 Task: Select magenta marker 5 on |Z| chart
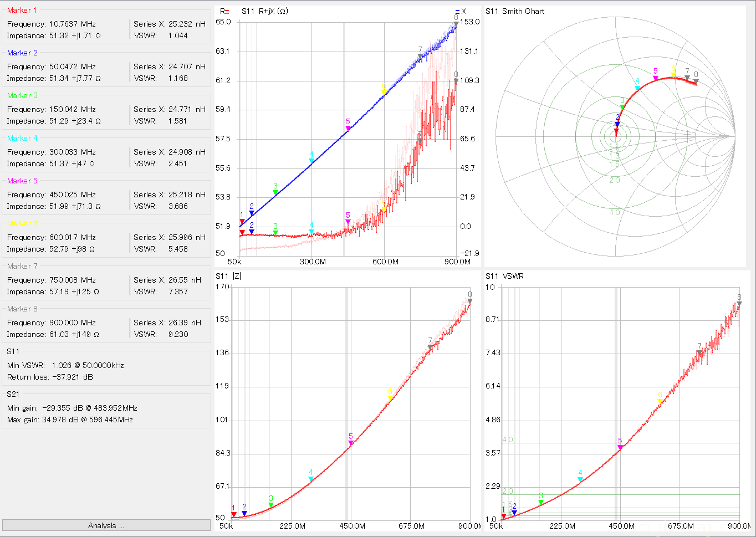(351, 443)
